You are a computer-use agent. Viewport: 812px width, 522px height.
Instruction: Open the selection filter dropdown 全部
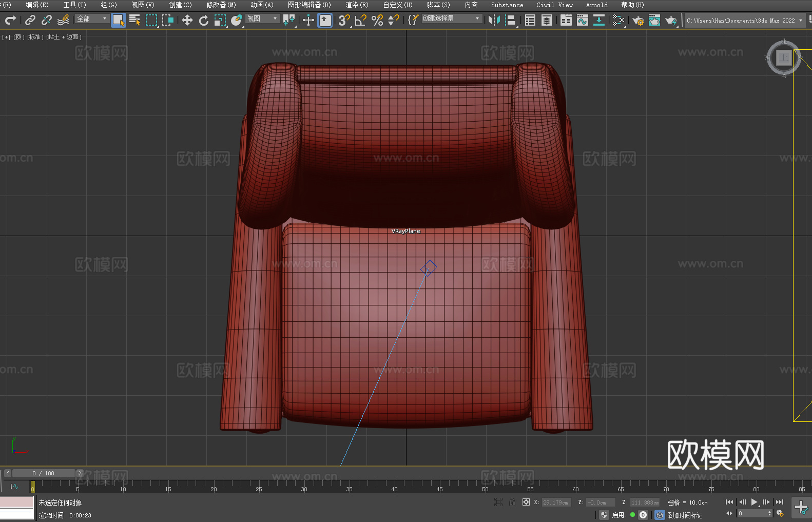click(92, 18)
